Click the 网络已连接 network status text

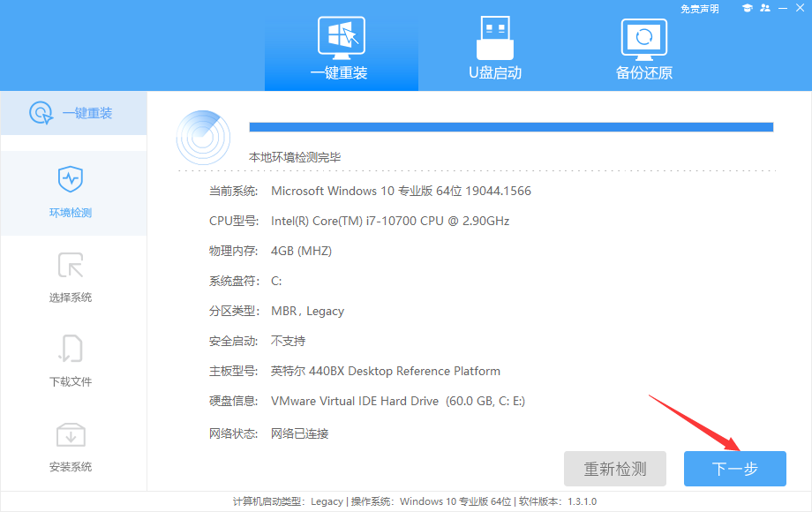[x=300, y=433]
